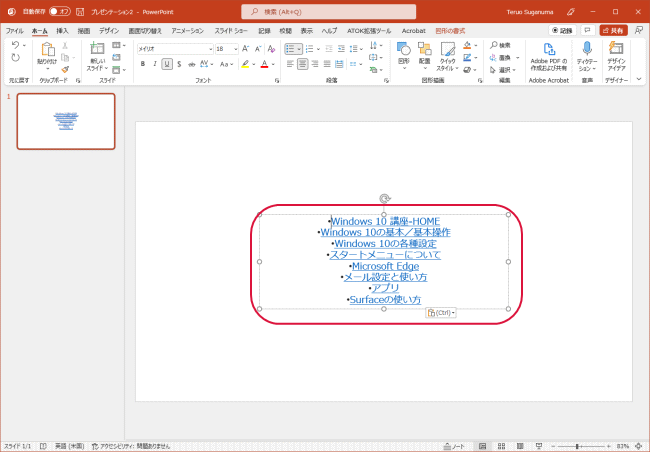Toggle Underline formatting
650x452 pixels.
[x=167, y=64]
